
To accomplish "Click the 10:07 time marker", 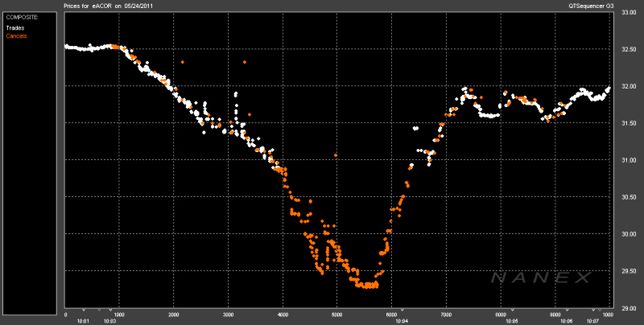I will click(592, 321).
